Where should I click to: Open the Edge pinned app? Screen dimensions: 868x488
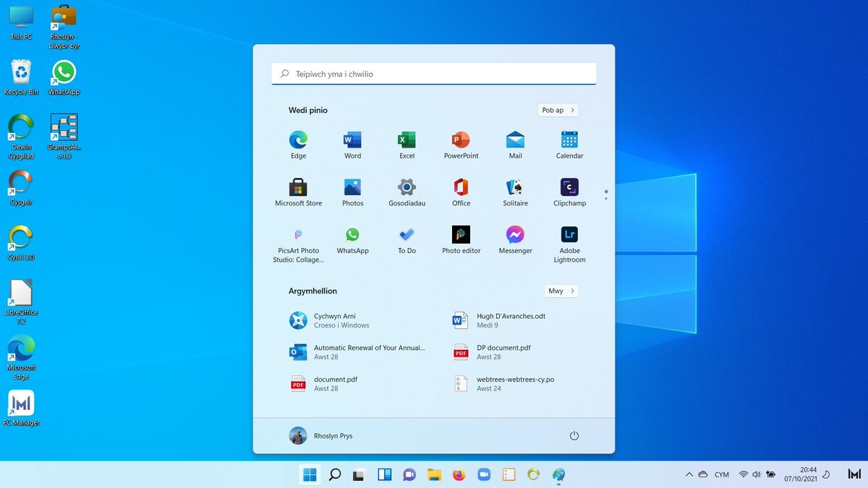298,145
